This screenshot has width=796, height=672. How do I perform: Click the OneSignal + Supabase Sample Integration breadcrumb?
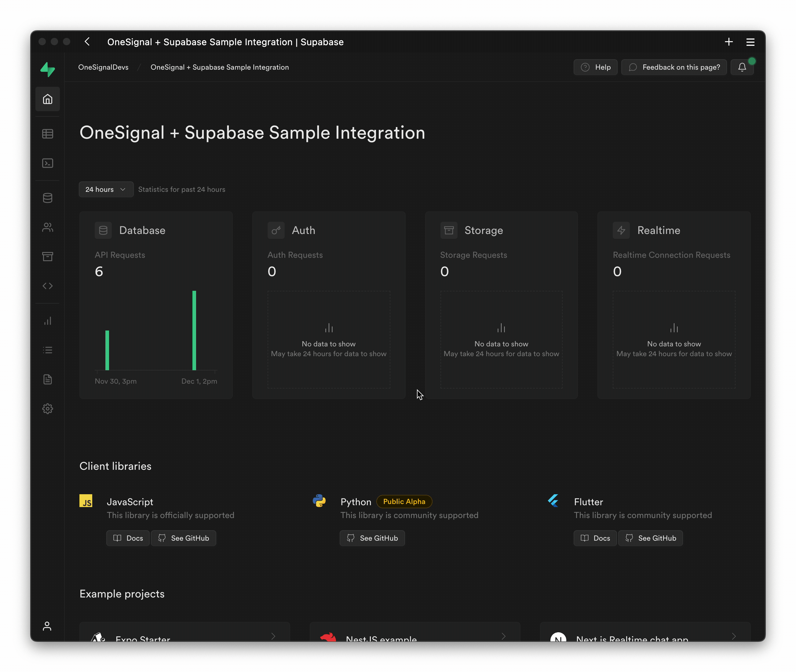pos(220,68)
